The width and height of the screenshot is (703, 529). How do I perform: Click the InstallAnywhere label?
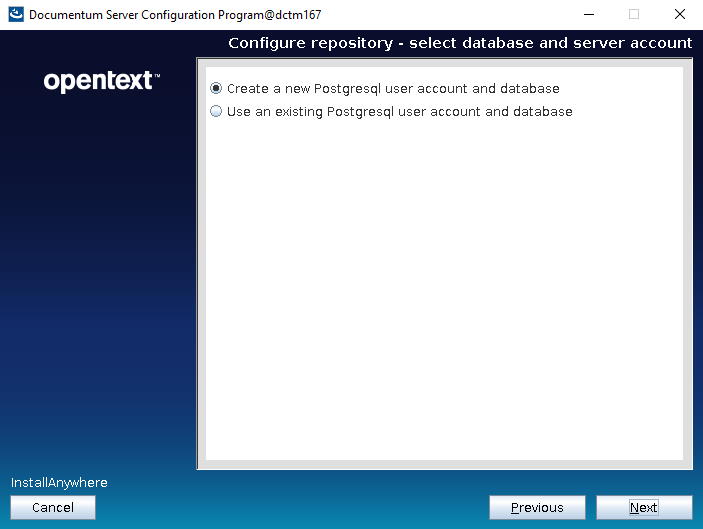[x=59, y=483]
